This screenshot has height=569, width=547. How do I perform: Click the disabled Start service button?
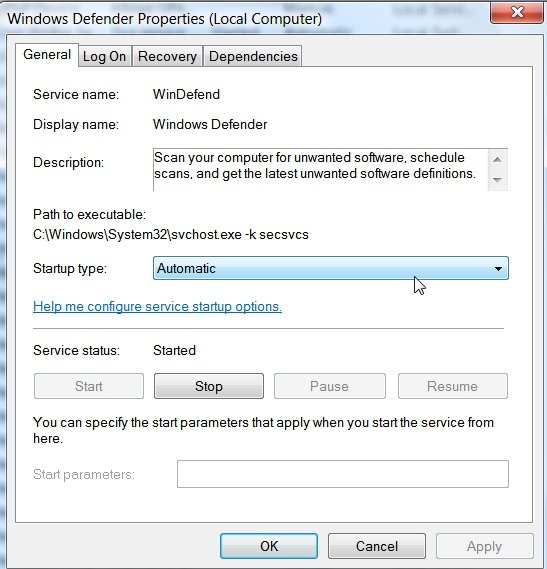pos(89,386)
